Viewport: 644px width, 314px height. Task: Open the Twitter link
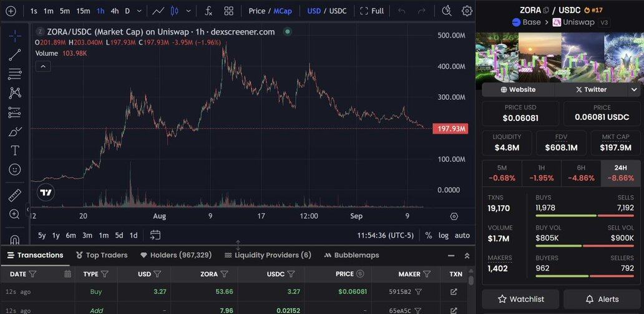591,90
